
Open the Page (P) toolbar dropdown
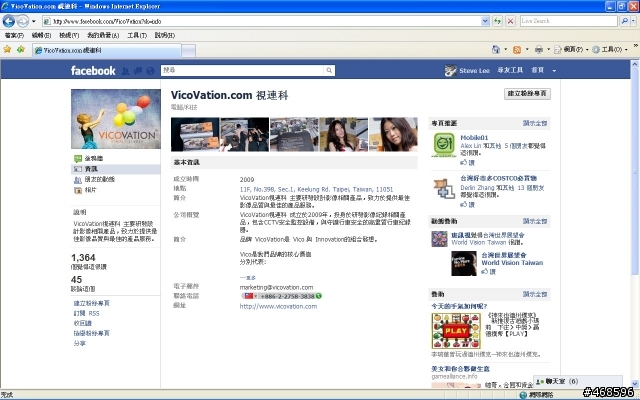click(x=571, y=49)
